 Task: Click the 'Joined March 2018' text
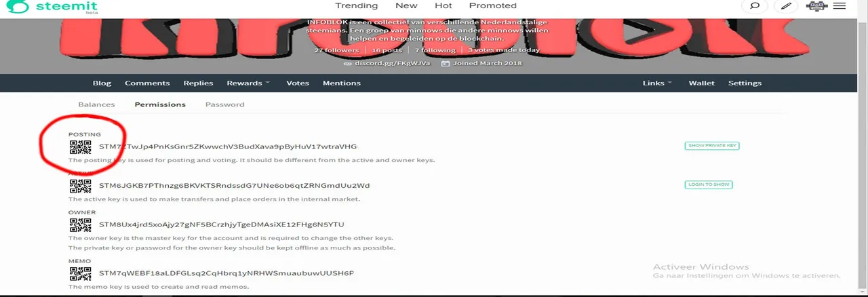(x=487, y=64)
